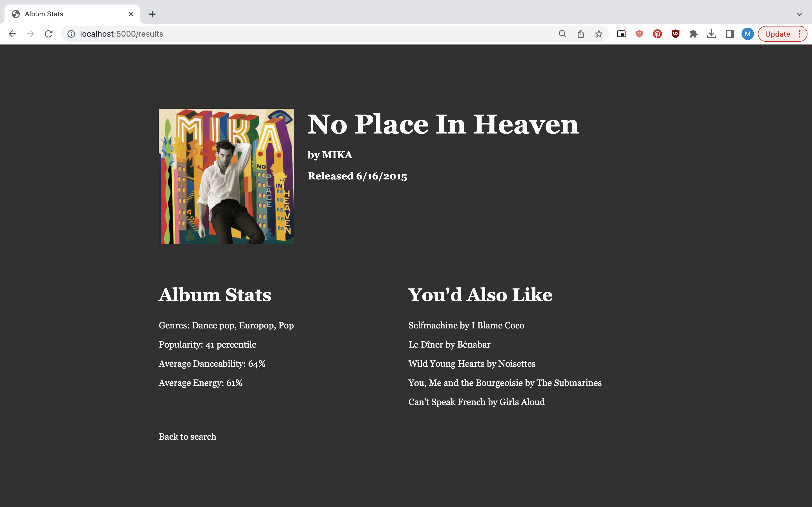The image size is (812, 507).
Task: Click the share icon in the address bar
Action: pos(581,34)
